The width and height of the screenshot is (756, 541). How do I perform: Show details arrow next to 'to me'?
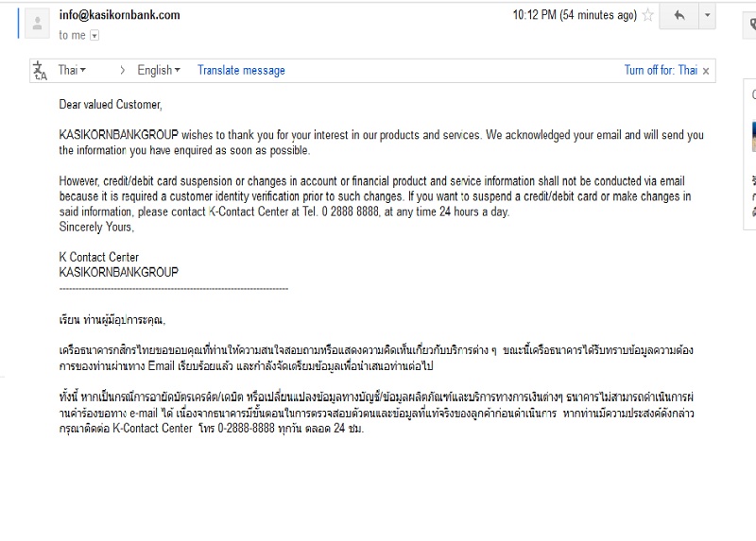point(95,36)
